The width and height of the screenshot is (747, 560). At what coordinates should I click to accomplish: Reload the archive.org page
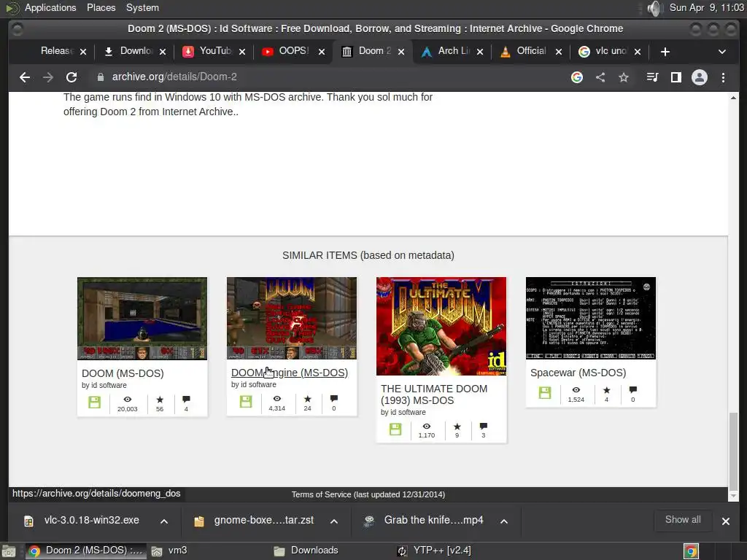(71, 77)
